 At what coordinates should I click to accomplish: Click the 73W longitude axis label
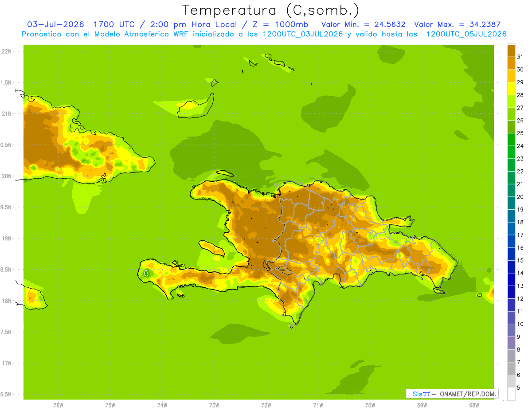pyautogui.click(x=214, y=405)
